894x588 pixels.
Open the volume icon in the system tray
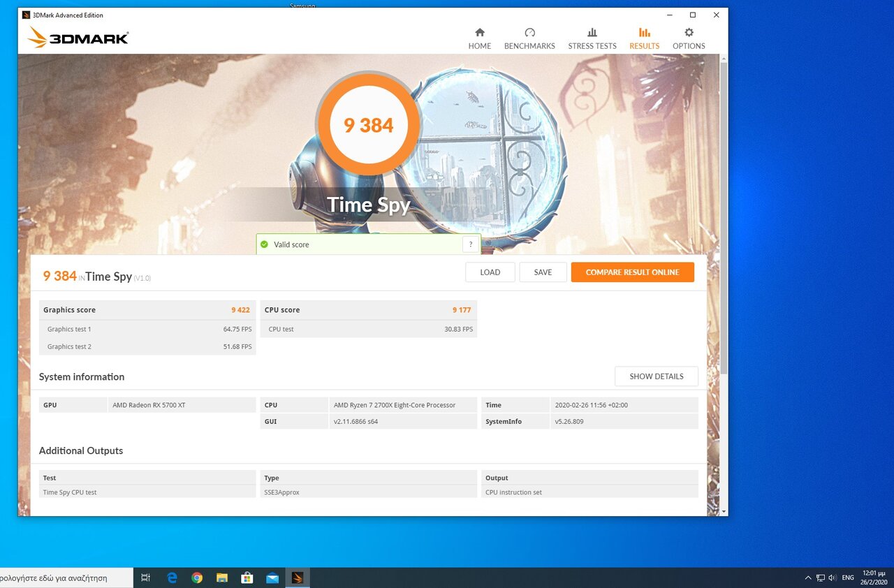tap(832, 578)
